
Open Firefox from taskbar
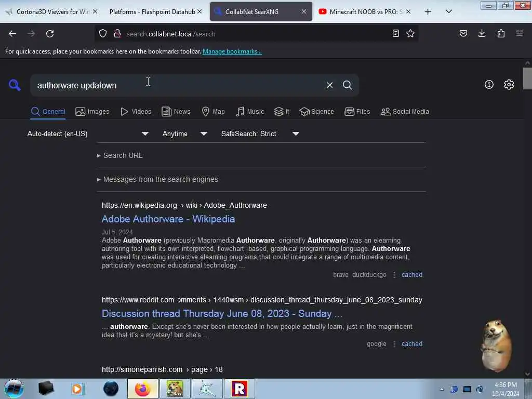click(x=143, y=389)
